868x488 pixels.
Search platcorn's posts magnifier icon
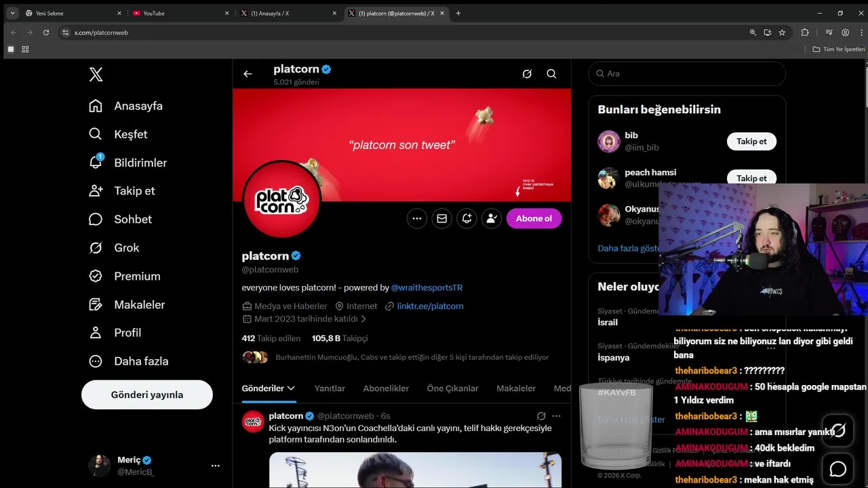[x=551, y=74]
